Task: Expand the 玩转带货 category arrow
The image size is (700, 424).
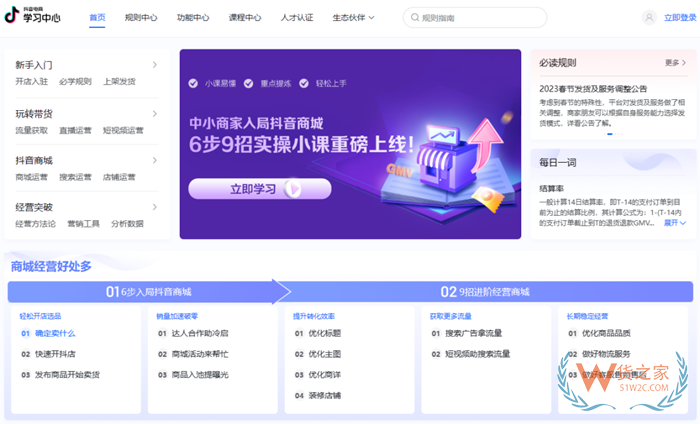Action: (x=154, y=114)
